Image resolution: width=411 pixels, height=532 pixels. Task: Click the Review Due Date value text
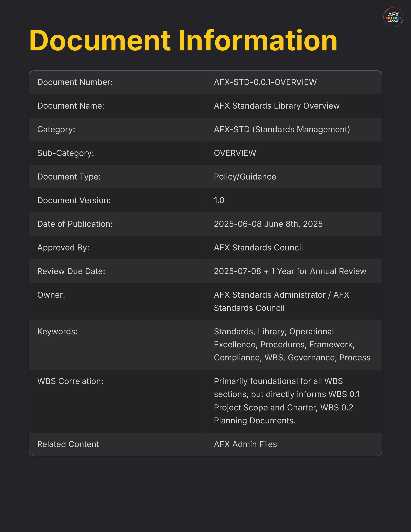click(x=290, y=271)
